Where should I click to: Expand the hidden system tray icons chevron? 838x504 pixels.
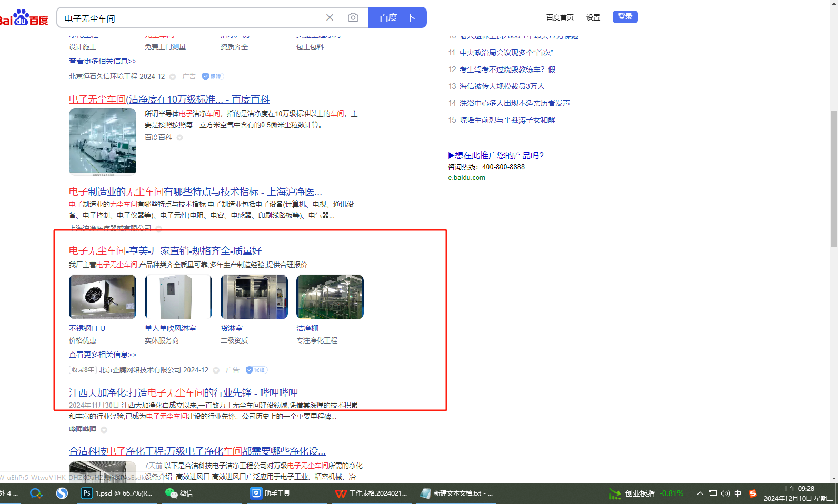click(x=700, y=493)
